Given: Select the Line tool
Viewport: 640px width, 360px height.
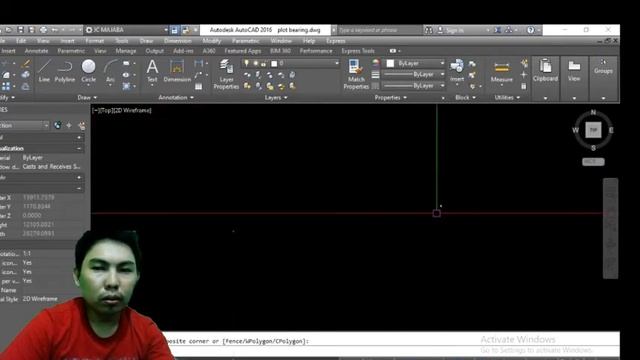Looking at the screenshot, I should (44, 71).
